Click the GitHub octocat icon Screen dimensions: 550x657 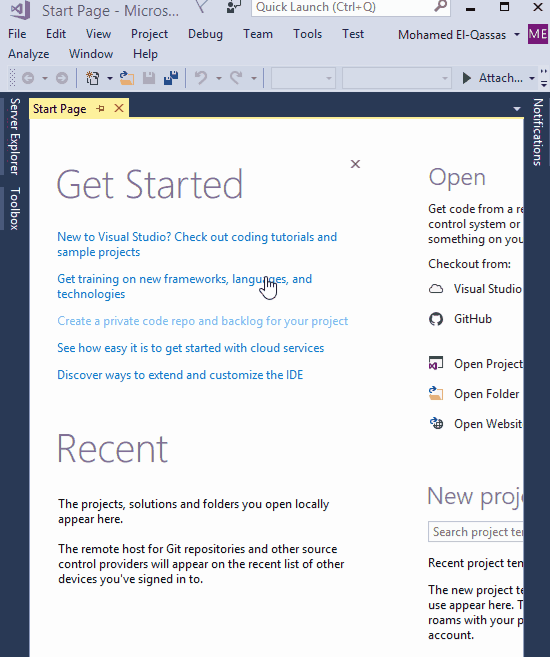pyautogui.click(x=436, y=319)
